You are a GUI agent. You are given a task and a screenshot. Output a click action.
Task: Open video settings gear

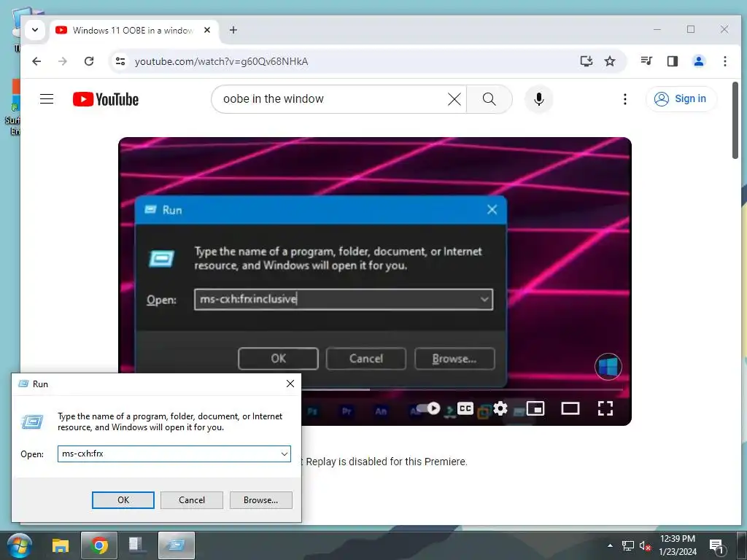(500, 408)
